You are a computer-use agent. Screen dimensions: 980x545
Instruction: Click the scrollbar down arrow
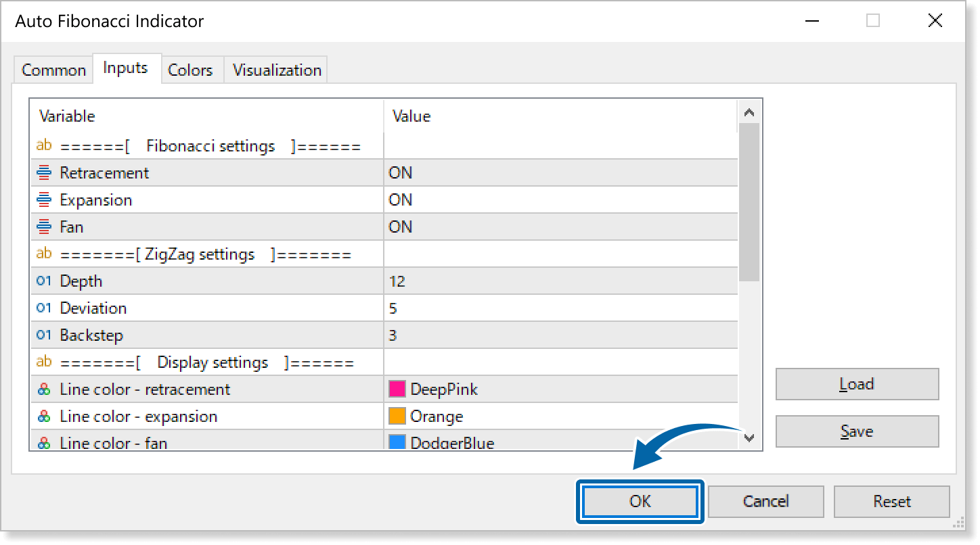coord(749,437)
